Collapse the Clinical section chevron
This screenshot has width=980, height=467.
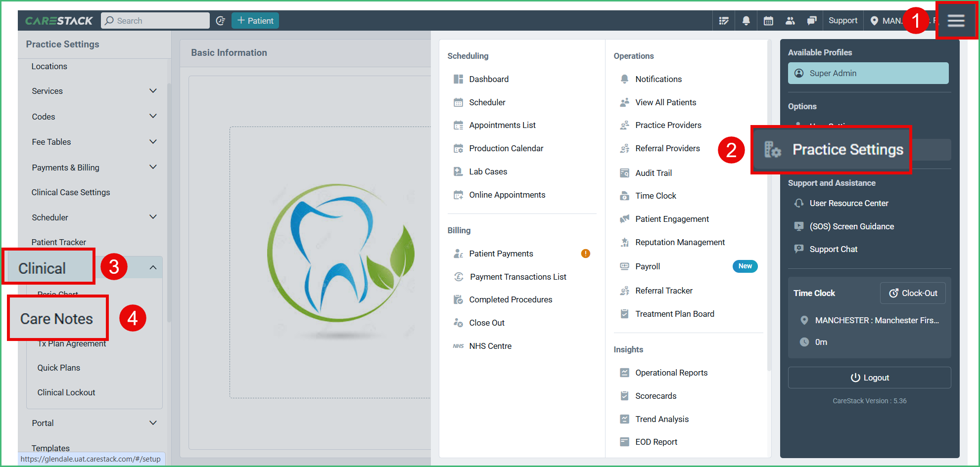(153, 267)
